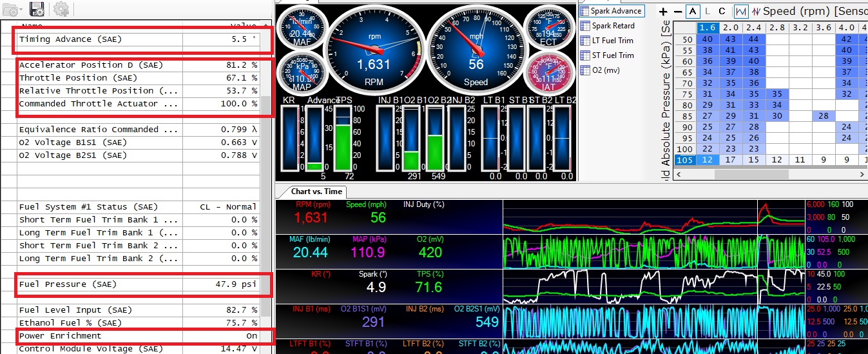The height and width of the screenshot is (354, 868).
Task: Select the Spark Retard table
Action: (613, 26)
